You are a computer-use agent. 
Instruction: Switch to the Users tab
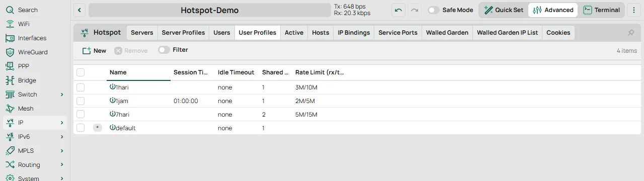[x=222, y=33]
